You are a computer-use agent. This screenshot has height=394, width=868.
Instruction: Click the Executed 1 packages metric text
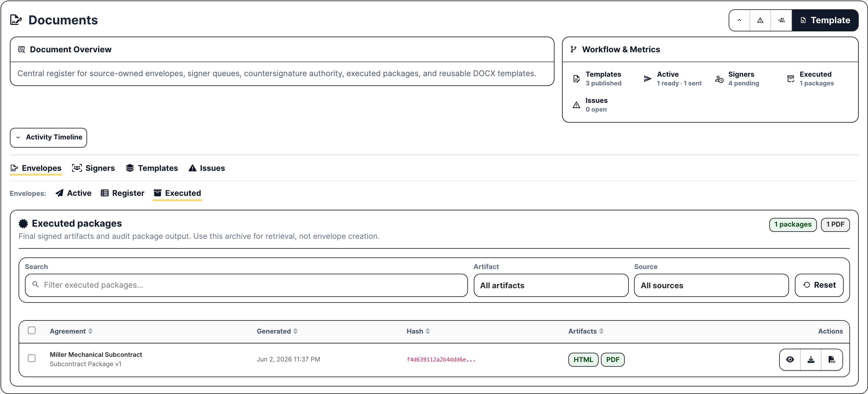[x=816, y=79]
